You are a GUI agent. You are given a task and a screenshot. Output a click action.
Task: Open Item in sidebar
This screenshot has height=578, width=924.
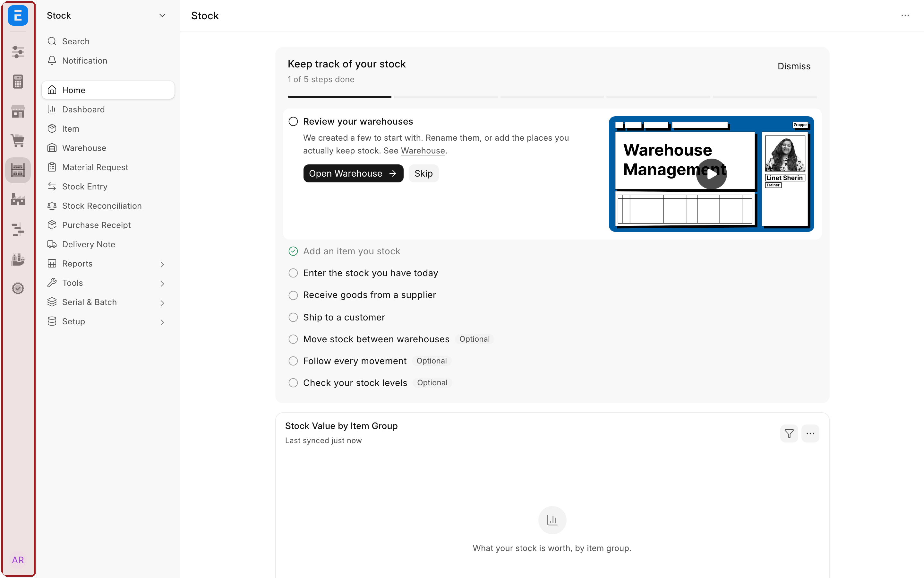point(108,129)
